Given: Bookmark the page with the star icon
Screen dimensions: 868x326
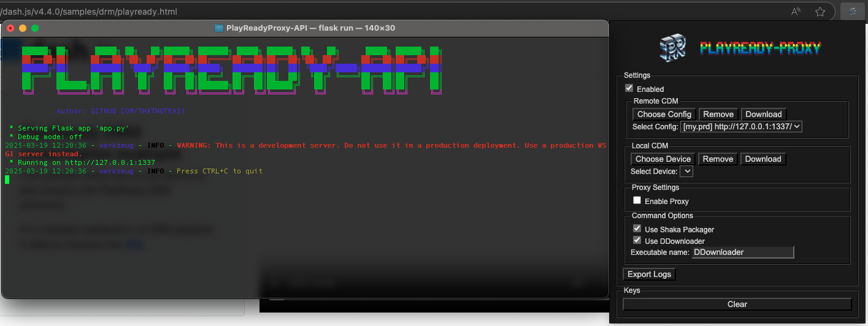Looking at the screenshot, I should [820, 12].
